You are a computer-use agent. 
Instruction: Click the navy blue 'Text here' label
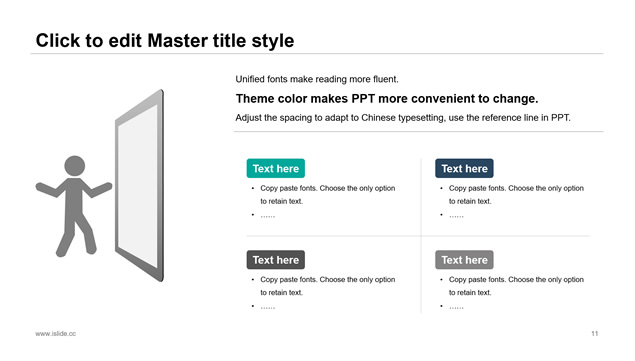465,168
